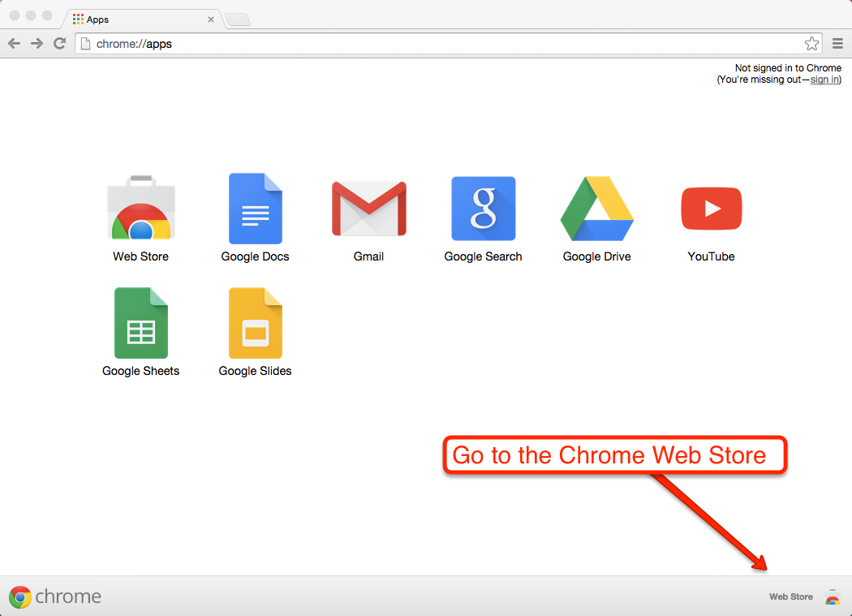Bookmark this page with the star

(x=811, y=44)
